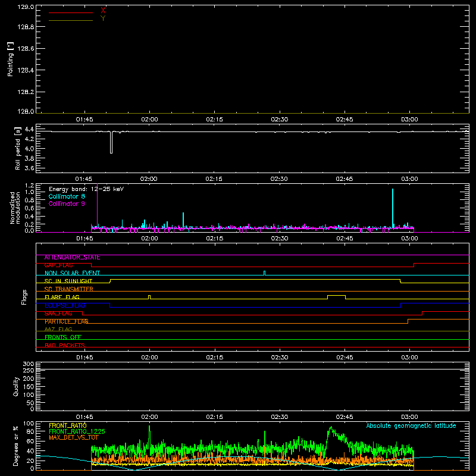The image size is (476, 476).
Task: Click the roll period dip near 01:51
Action: pyautogui.click(x=111, y=142)
